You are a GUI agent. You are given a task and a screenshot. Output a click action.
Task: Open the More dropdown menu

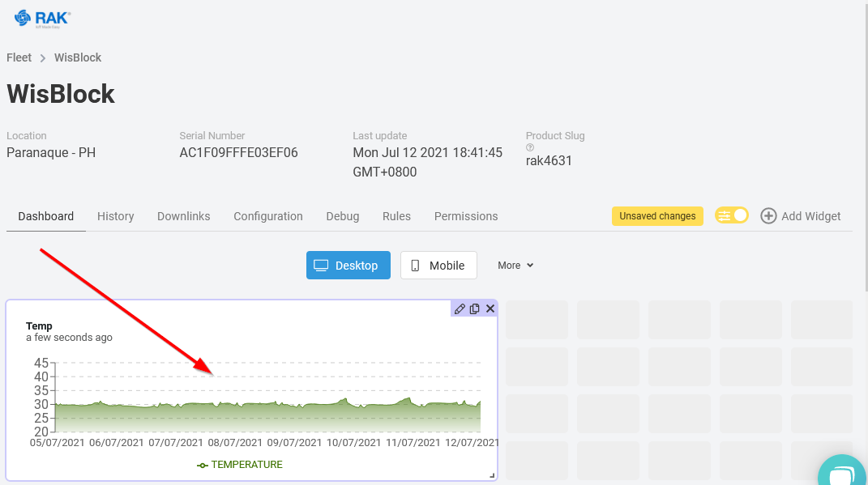click(x=515, y=265)
